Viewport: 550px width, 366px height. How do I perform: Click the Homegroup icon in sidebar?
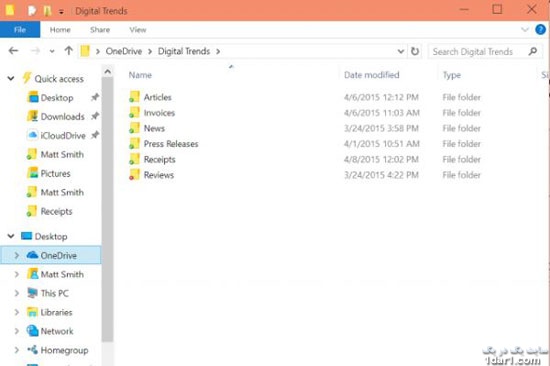point(32,350)
